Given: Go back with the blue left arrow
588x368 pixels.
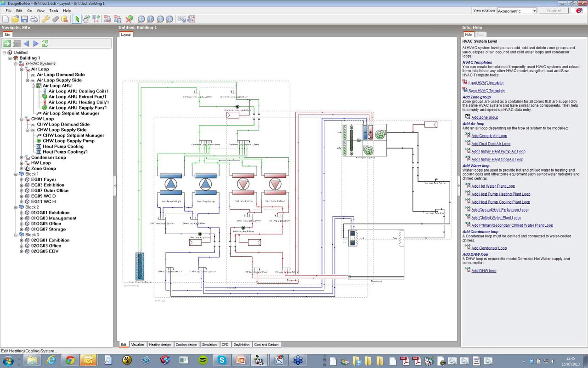Looking at the screenshot, I should click(x=26, y=44).
